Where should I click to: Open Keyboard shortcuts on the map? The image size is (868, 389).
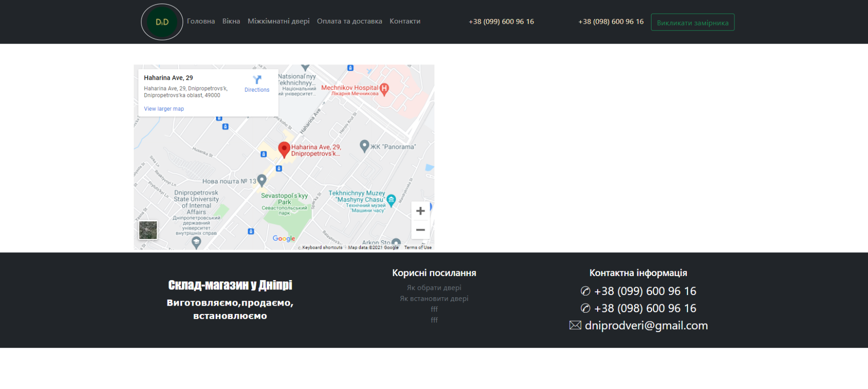pos(322,247)
